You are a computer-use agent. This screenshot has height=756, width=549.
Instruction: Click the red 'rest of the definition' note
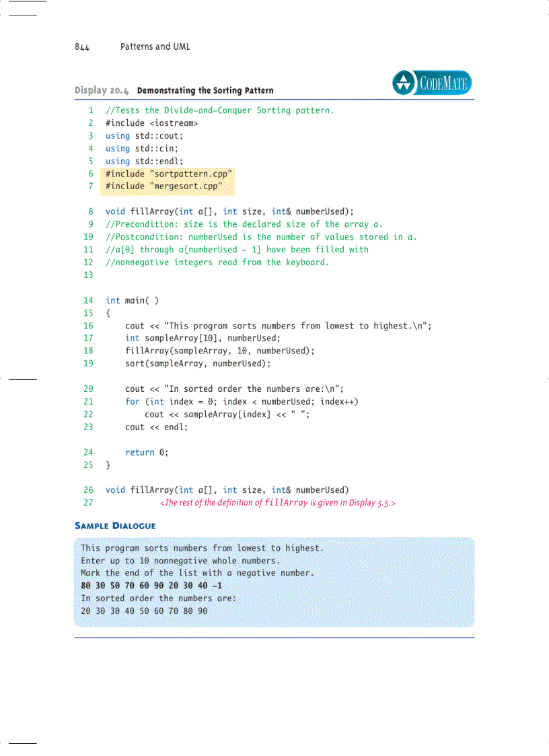pos(277,503)
